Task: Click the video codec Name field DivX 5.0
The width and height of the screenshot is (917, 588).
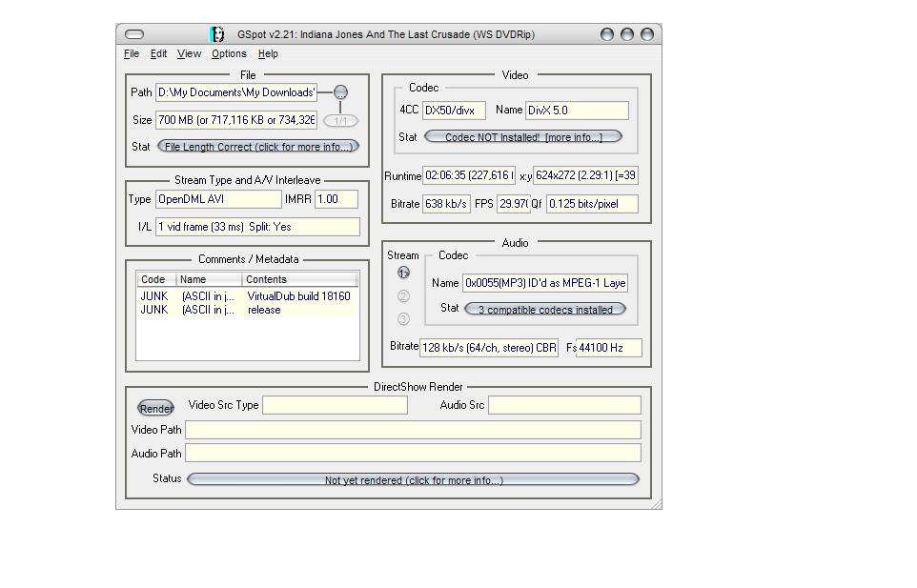Action: click(578, 111)
